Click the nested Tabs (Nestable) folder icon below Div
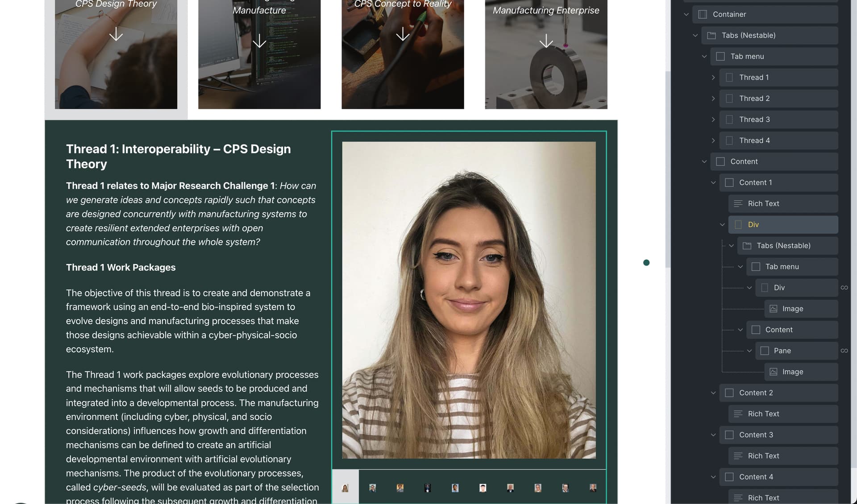This screenshot has height=504, width=857. (746, 246)
